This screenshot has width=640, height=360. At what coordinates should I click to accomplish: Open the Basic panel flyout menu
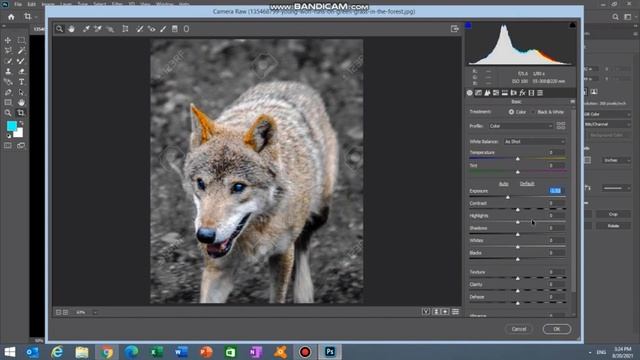pyautogui.click(x=572, y=102)
